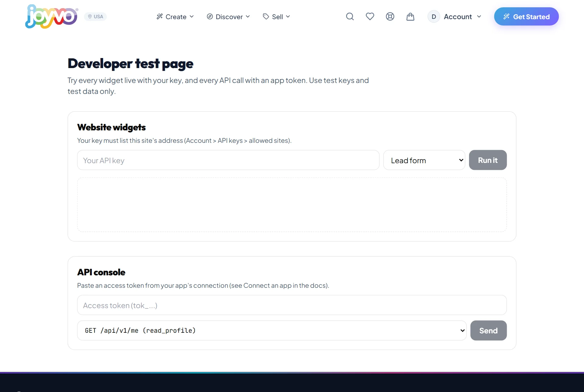The height and width of the screenshot is (392, 584).
Task: Click the Developer test page heading
Action: pos(130,64)
